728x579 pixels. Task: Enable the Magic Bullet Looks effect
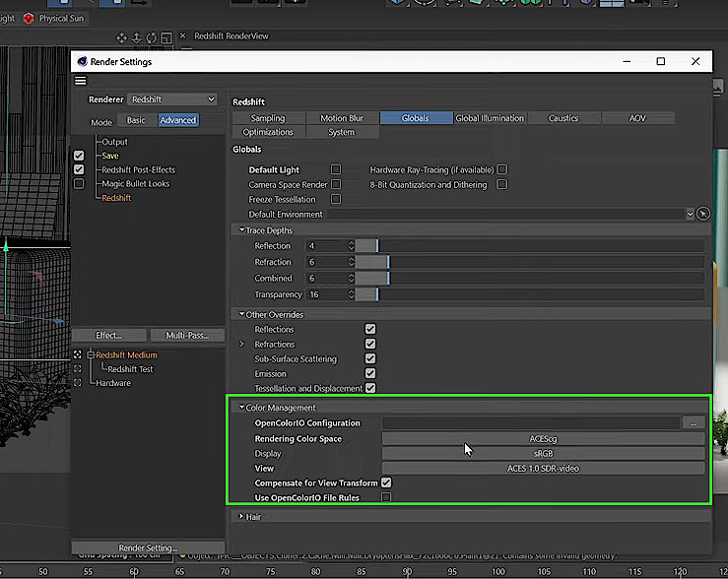[79, 184]
